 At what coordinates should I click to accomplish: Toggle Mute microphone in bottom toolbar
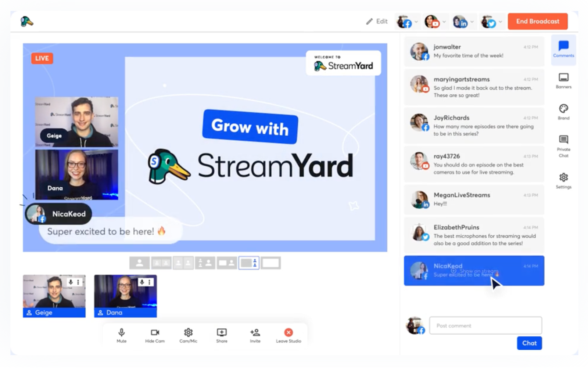(122, 335)
